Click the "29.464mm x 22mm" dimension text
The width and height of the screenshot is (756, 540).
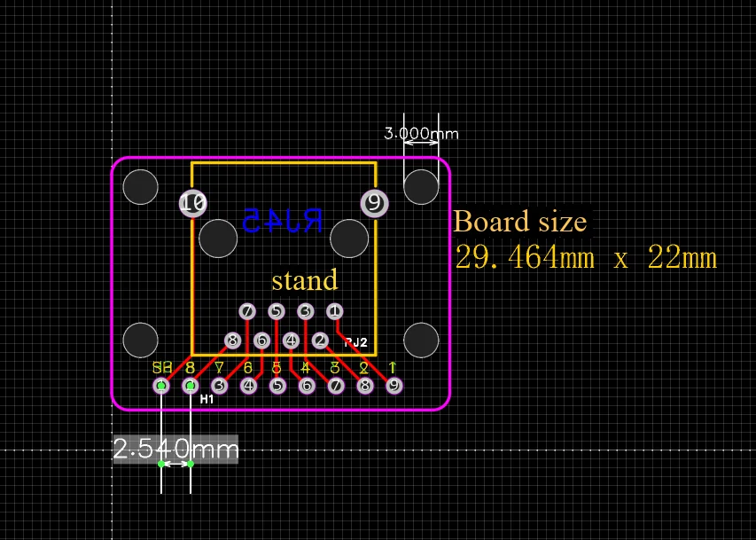pyautogui.click(x=586, y=257)
